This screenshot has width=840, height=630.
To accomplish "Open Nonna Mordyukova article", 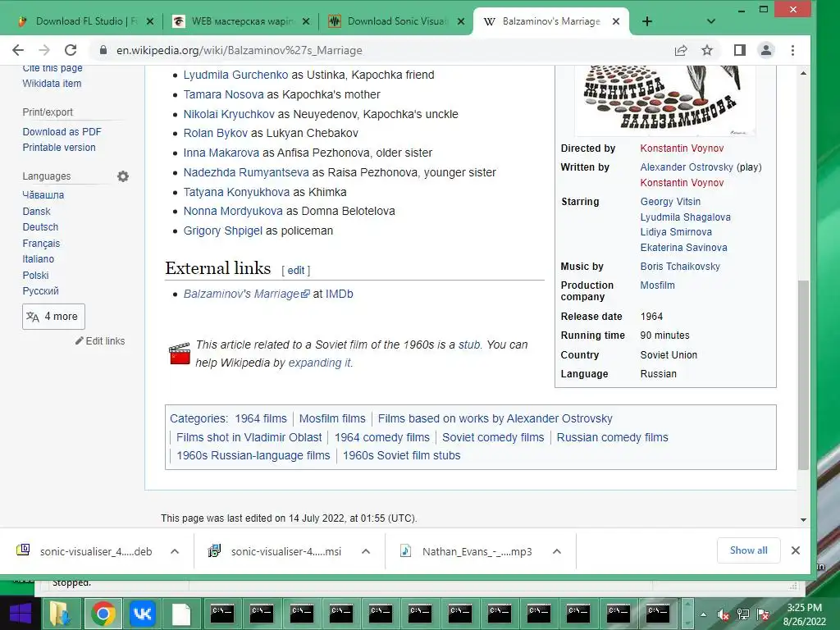I will coord(233,211).
